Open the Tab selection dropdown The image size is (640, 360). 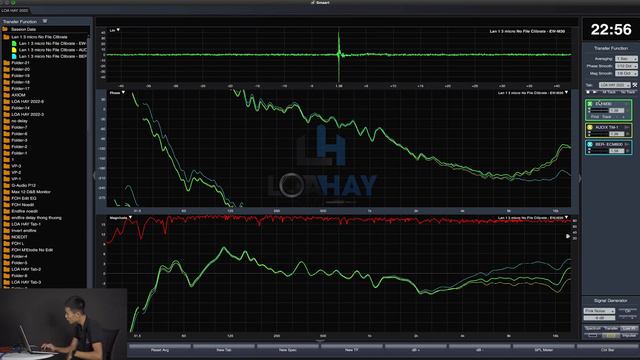(615, 85)
